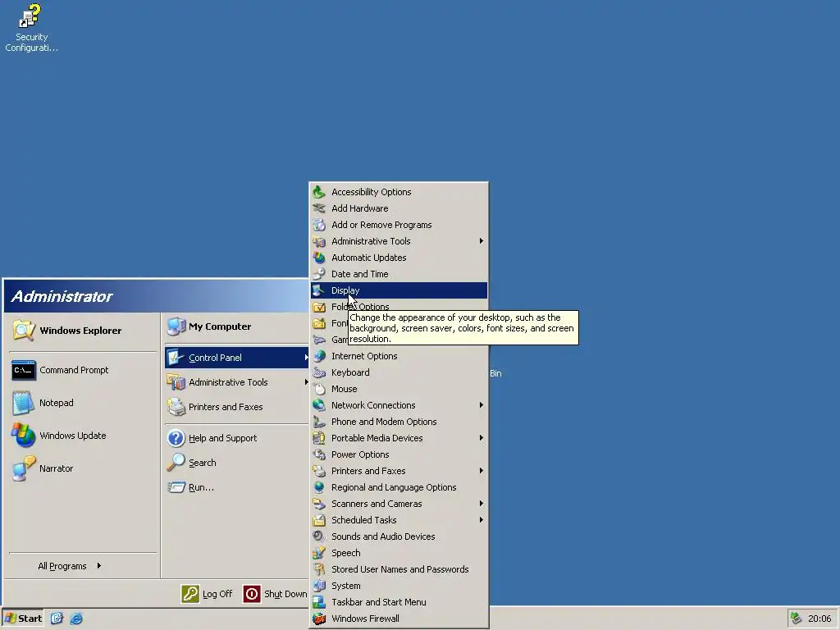Click the Windows Explorer icon in Start menu
This screenshot has width=840, height=630.
click(x=24, y=331)
